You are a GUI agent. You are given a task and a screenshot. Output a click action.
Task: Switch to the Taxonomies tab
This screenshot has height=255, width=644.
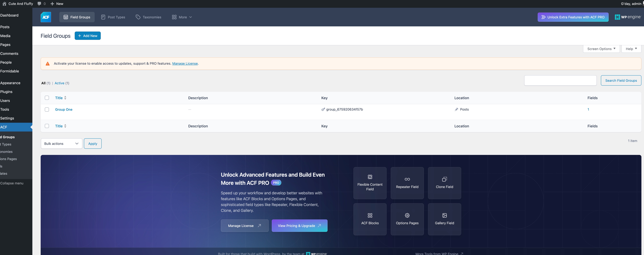pyautogui.click(x=149, y=17)
